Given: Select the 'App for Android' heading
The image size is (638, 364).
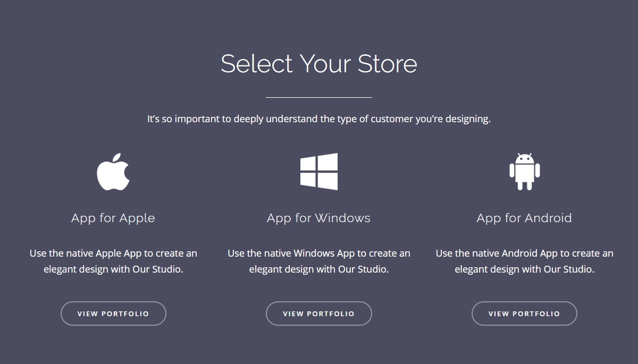Looking at the screenshot, I should tap(524, 218).
